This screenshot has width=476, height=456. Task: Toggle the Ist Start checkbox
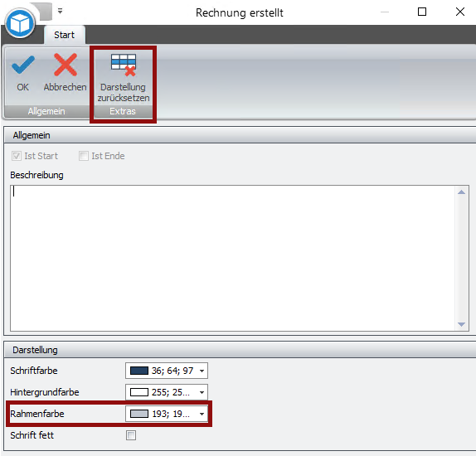[x=17, y=156]
